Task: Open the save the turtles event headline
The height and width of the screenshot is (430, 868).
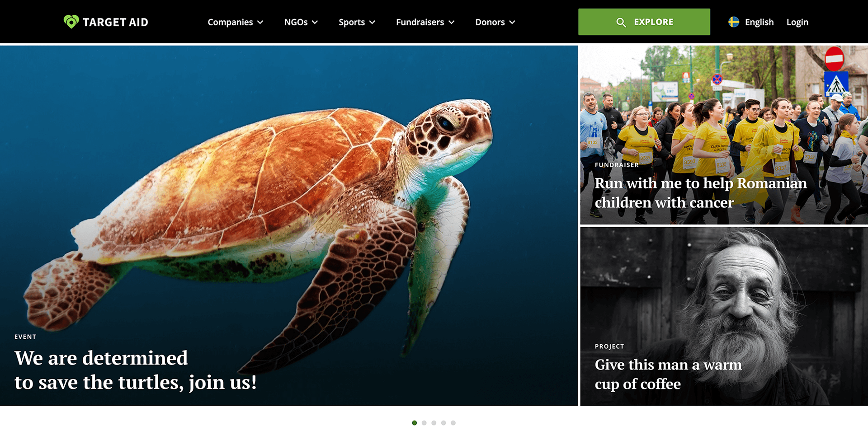Action: click(x=136, y=370)
